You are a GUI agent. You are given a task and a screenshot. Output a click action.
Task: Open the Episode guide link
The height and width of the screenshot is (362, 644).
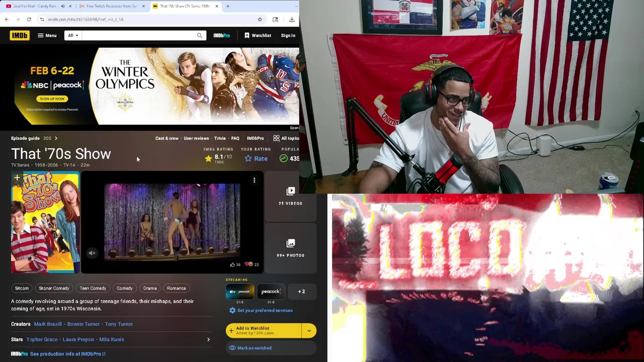[x=25, y=138]
